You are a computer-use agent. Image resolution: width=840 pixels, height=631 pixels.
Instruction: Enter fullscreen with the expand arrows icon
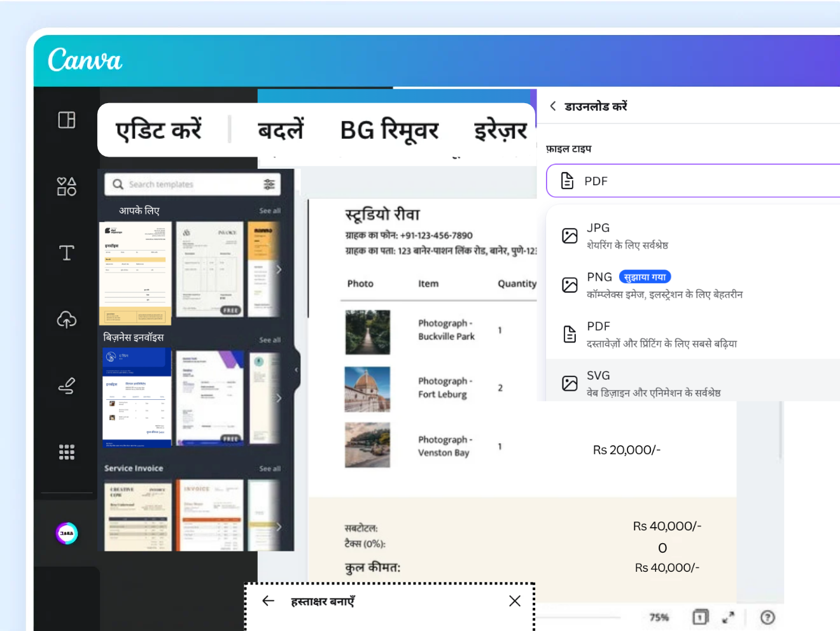coord(728,617)
